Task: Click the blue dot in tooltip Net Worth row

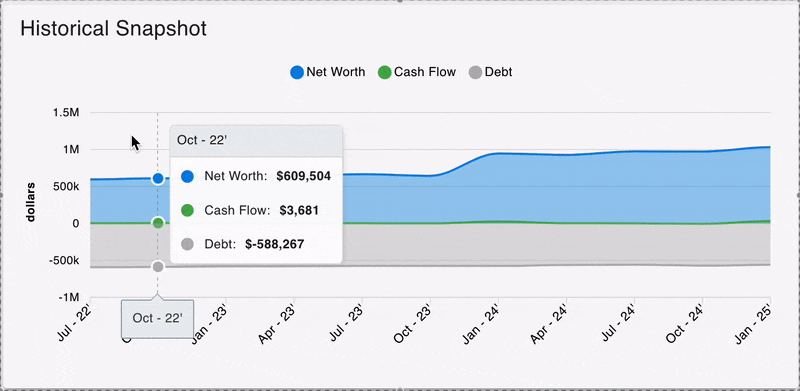Action: point(187,176)
